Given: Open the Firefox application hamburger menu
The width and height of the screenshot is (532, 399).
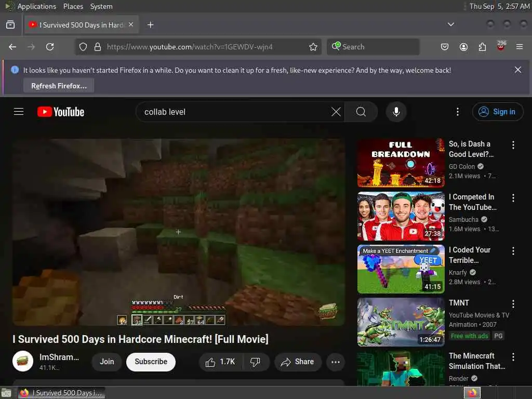Looking at the screenshot, I should [x=520, y=47].
